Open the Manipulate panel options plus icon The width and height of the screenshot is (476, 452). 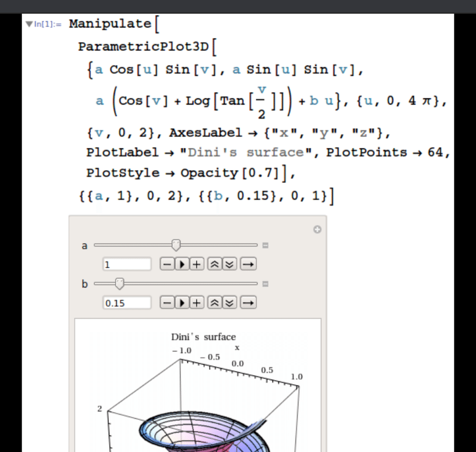(317, 229)
